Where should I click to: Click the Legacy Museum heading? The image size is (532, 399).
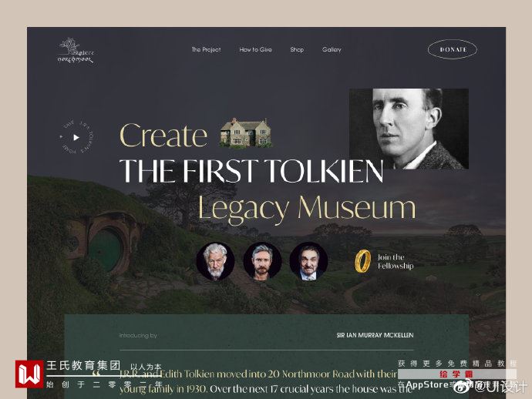click(x=307, y=209)
